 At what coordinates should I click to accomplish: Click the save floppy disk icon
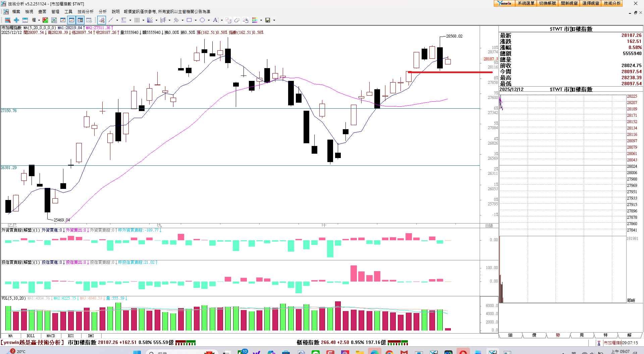pyautogui.click(x=268, y=20)
